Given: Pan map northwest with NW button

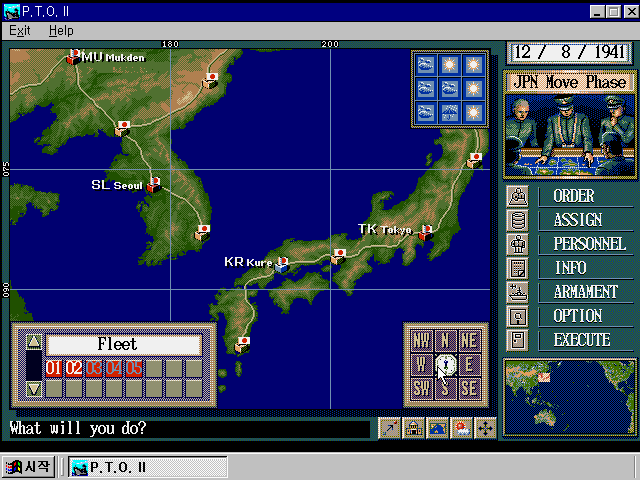Looking at the screenshot, I should pos(421,341).
